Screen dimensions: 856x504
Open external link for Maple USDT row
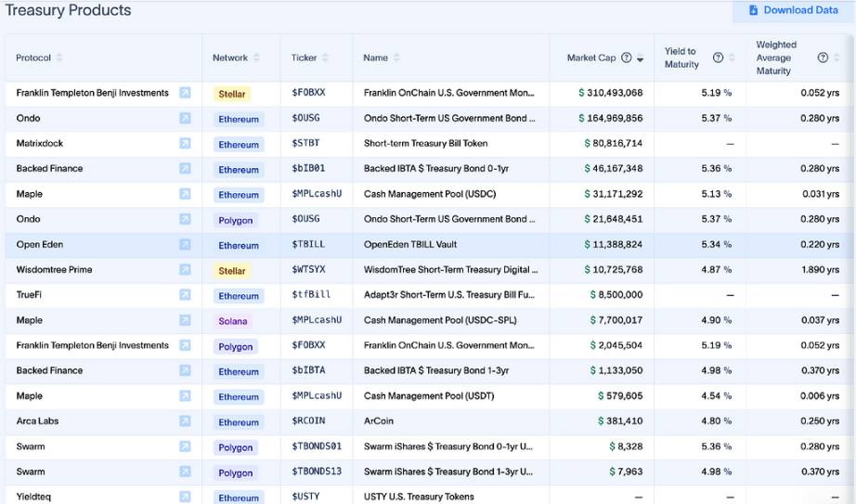point(185,396)
